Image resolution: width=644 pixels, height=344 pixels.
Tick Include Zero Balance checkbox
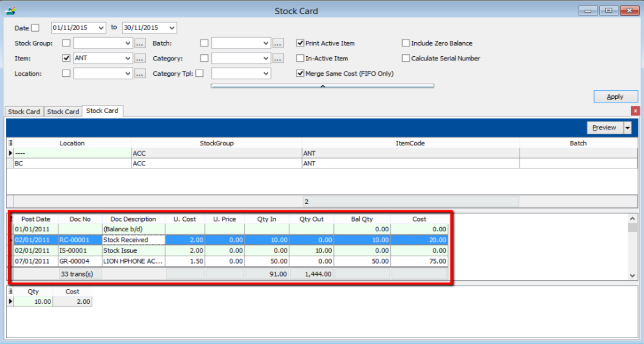point(406,43)
